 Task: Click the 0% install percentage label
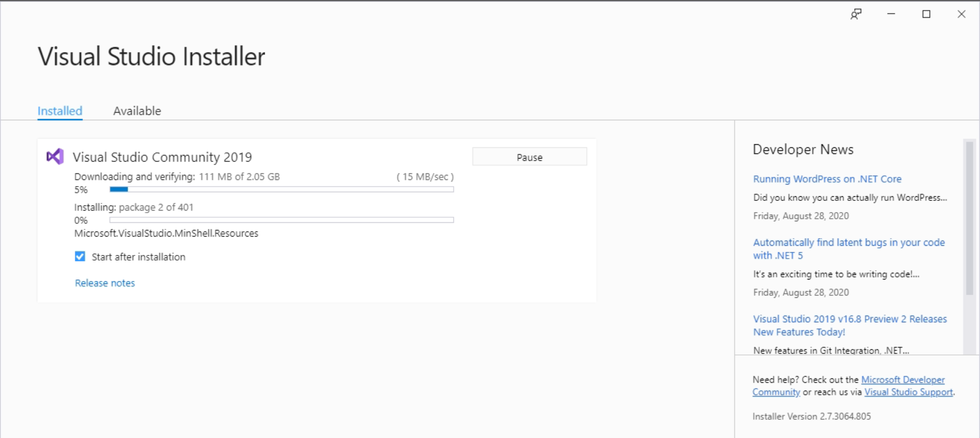(x=81, y=220)
